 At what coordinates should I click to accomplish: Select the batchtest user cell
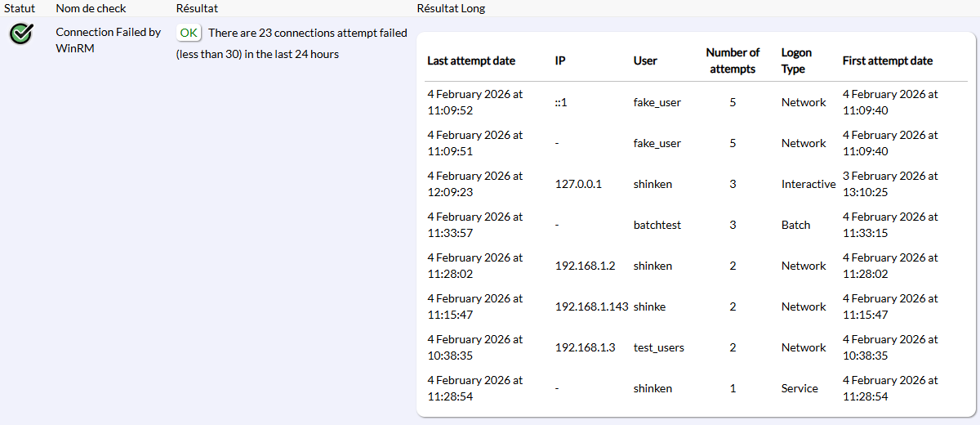coord(657,225)
